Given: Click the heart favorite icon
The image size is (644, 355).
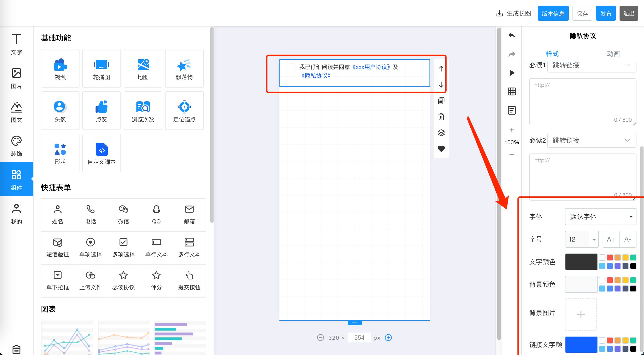Looking at the screenshot, I should click(441, 149).
